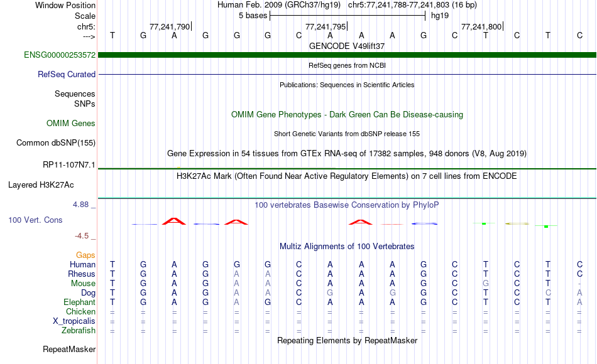Click the 100 Vert. Cons label
The height and width of the screenshot is (364, 597).
[35, 220]
